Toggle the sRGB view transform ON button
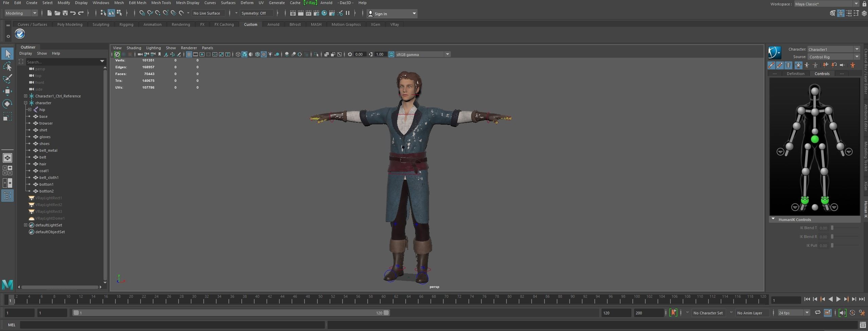Screen dimensions: 868x331 click(391, 54)
